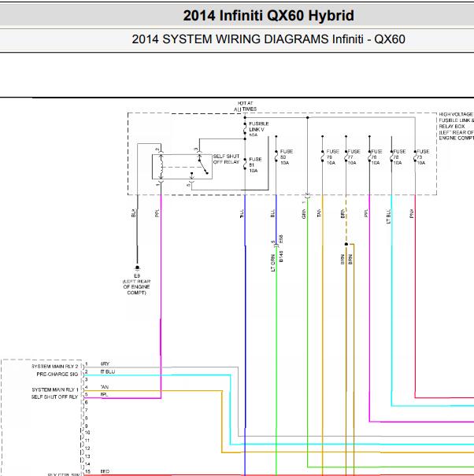Click the "2014 SYSTEM WIRING DIAGRAMS Infiniti - QX60" subtitle
Viewport: 474px width, 476px height.
(268, 39)
